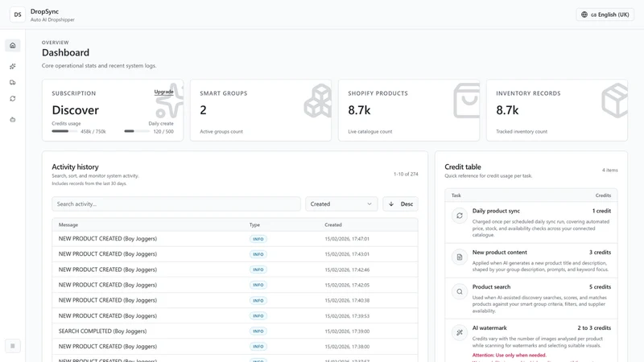
Task: Select the log row timestamped 17:47:01
Action: point(235,239)
